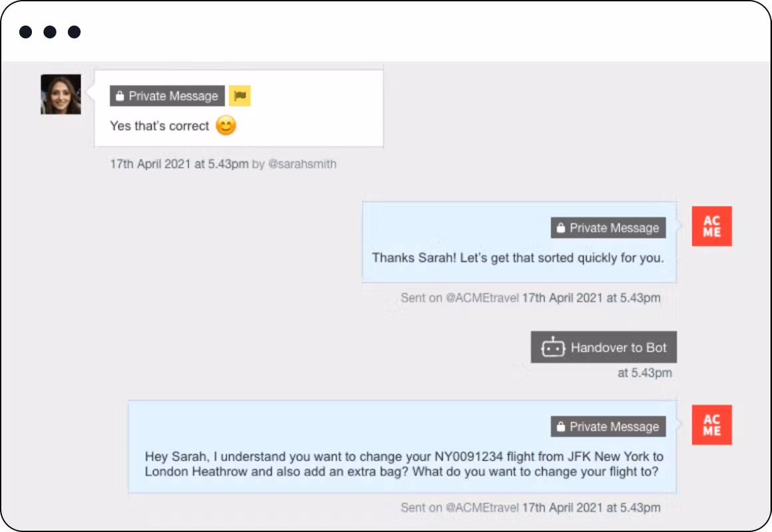The height and width of the screenshot is (532, 772).
Task: Click the smiley emoji in Sarah's message
Action: point(224,126)
